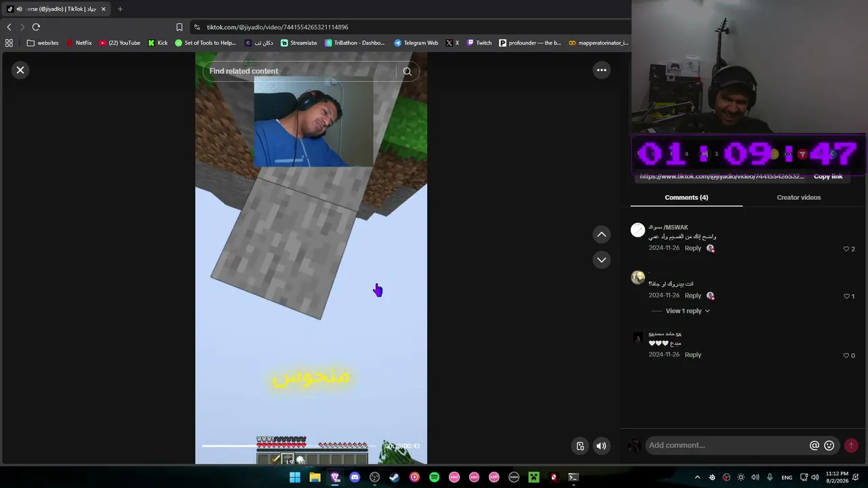Show hidden system tray icons

697,477
